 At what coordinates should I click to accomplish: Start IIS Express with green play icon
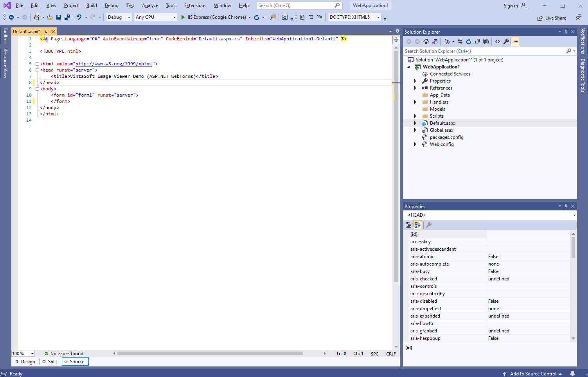coord(183,17)
